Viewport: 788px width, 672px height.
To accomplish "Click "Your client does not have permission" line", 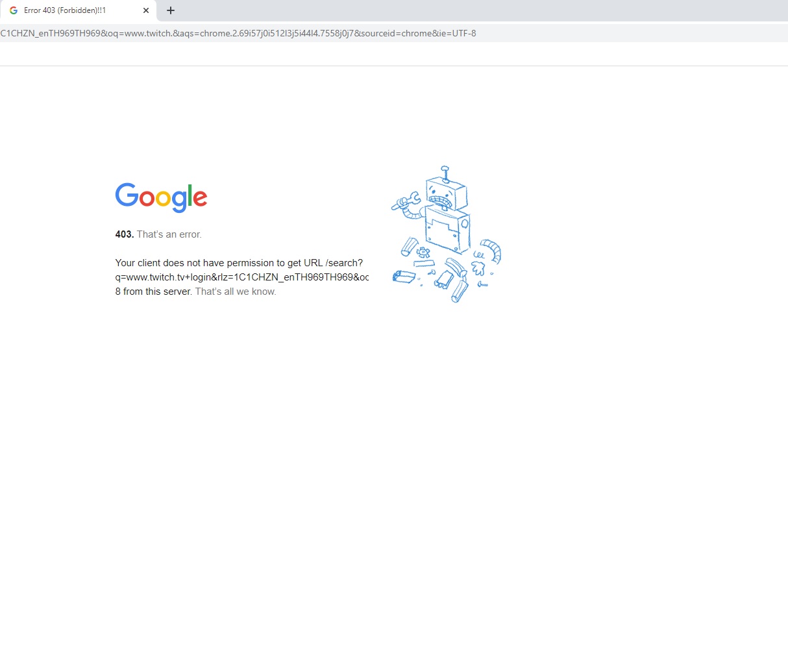I will pos(239,263).
